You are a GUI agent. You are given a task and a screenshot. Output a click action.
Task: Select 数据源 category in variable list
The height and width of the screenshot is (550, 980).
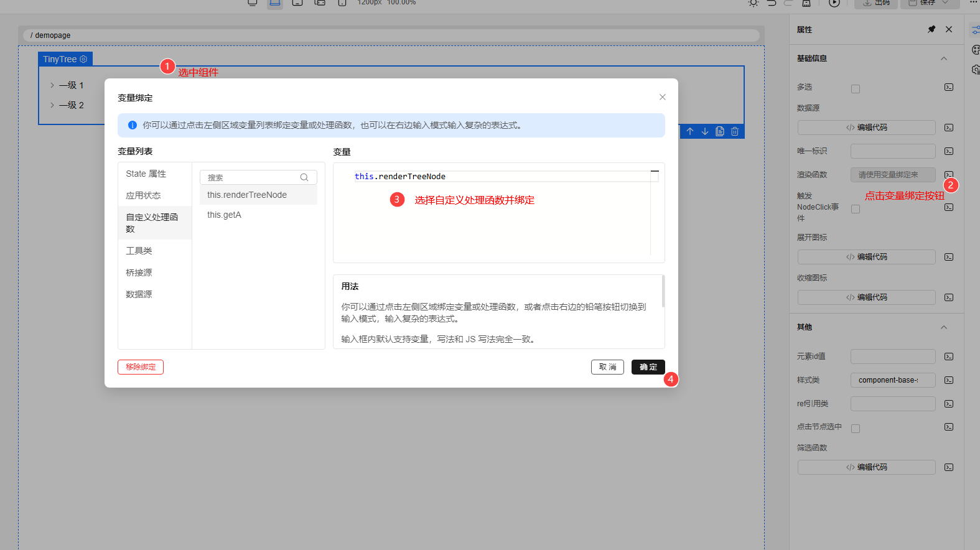pos(155,294)
